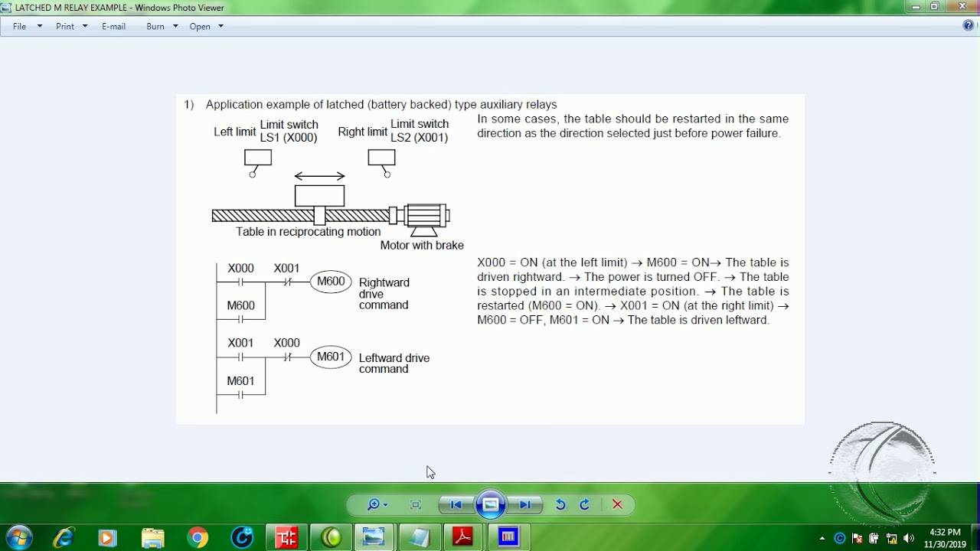
Task: Switch to Photo Viewer taskbar button
Action: pos(374,538)
